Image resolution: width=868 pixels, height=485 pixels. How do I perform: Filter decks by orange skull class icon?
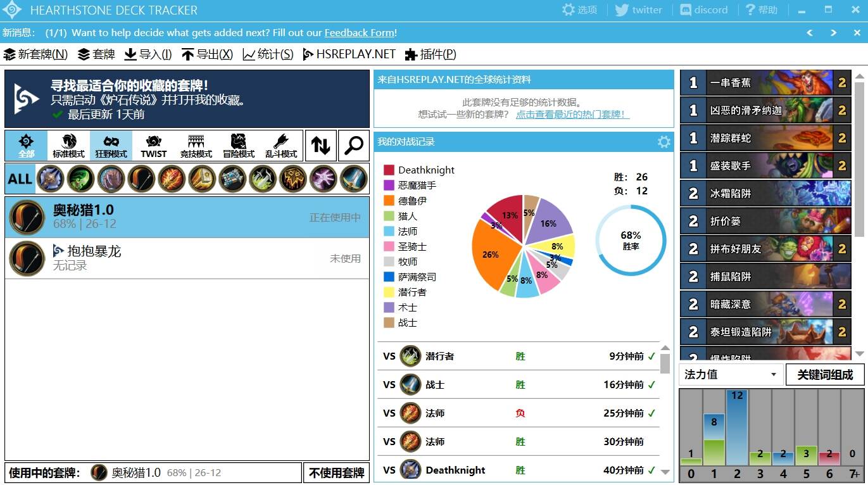click(x=293, y=179)
